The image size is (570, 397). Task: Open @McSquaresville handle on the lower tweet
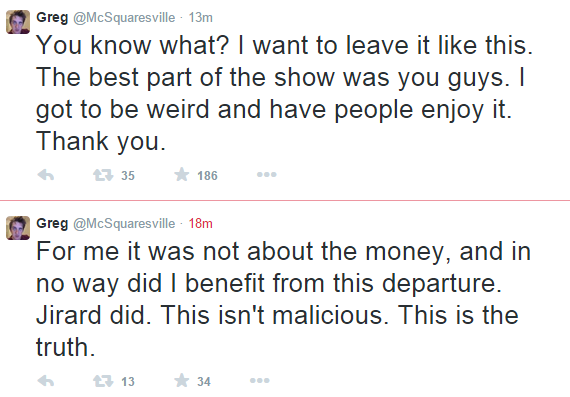pyautogui.click(x=124, y=223)
